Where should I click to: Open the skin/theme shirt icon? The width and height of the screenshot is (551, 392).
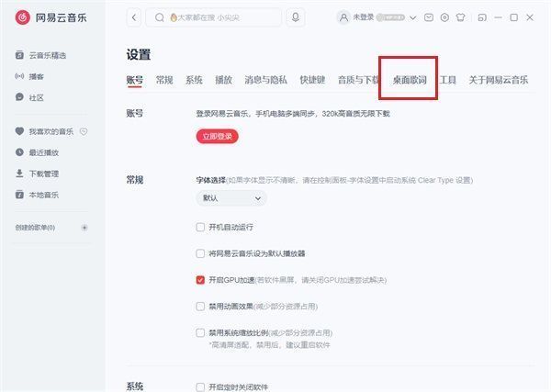pyautogui.click(x=462, y=17)
